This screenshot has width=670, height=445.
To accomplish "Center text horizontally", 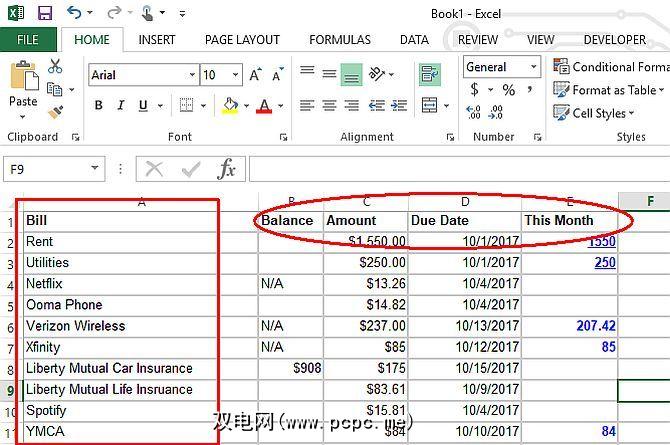I will tap(329, 105).
